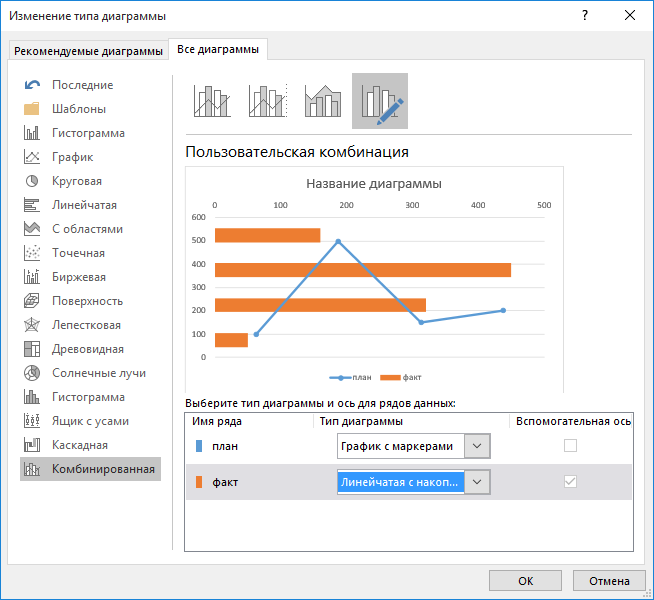This screenshot has width=654, height=600.
Task: Click the Лепестковая radar chart icon
Action: coord(32,325)
